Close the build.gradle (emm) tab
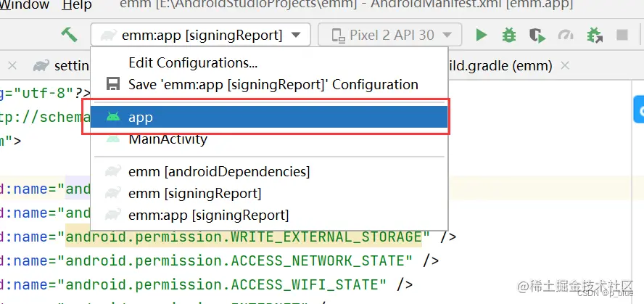The image size is (644, 304). (565, 65)
